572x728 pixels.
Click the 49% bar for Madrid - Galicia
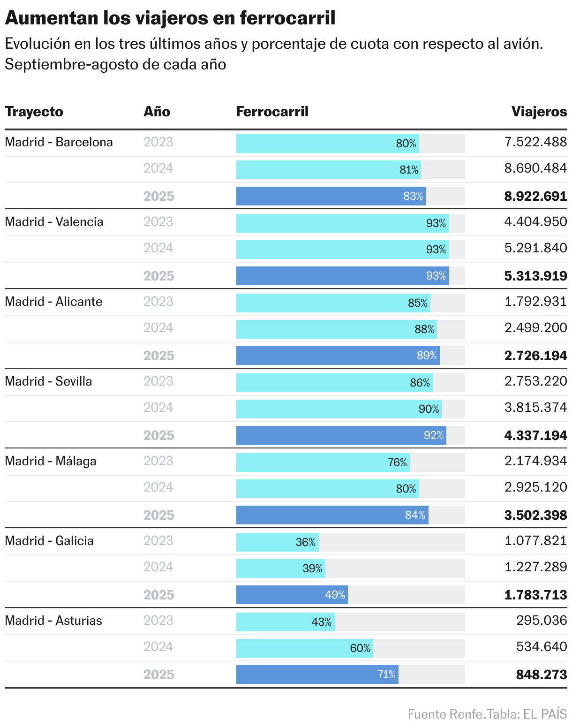[x=292, y=595]
